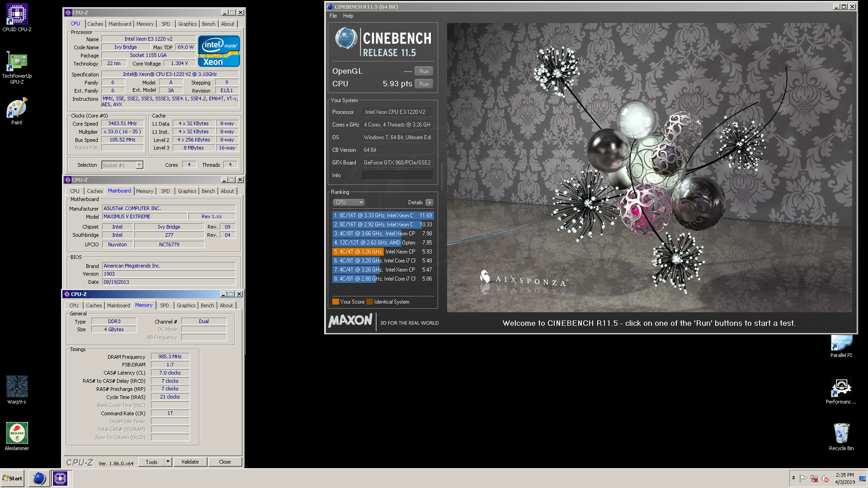The image size is (868, 488).
Task: Click the Cinebench title bar icon
Action: click(330, 6)
